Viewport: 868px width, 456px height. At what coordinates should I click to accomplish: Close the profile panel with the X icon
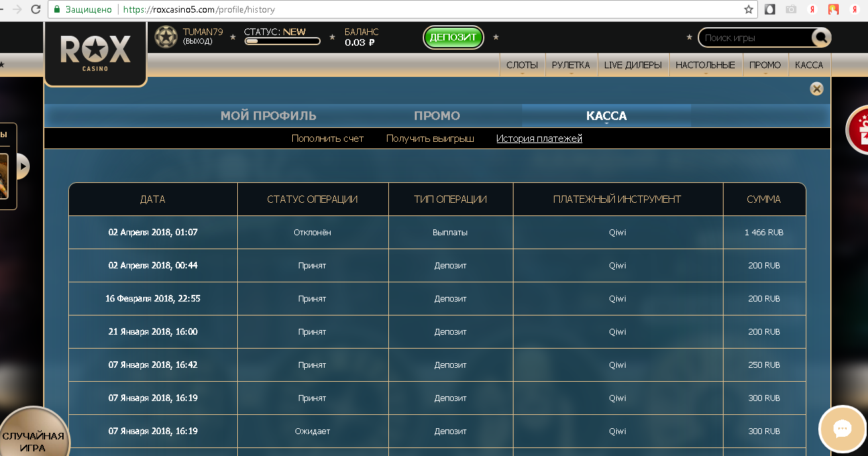coord(817,89)
